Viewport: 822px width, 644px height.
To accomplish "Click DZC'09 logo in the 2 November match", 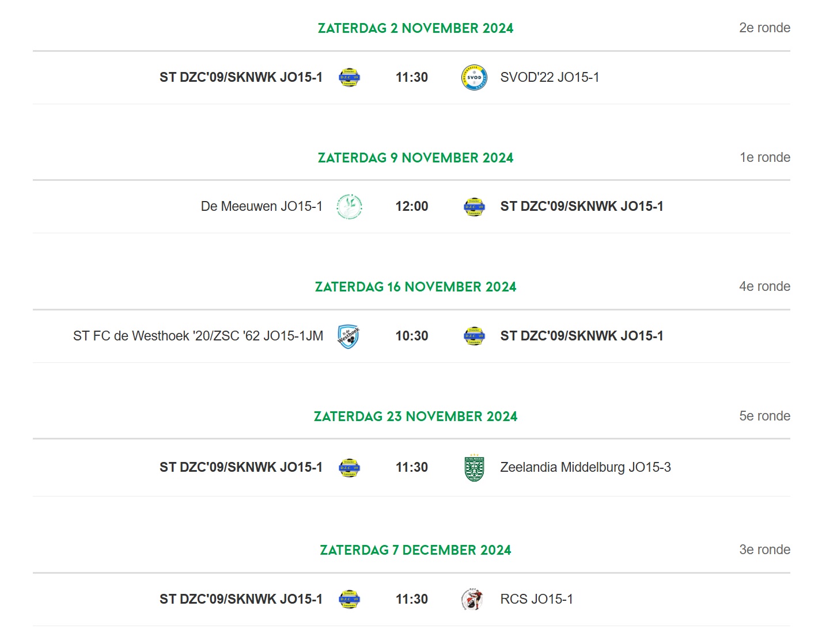I will [x=349, y=77].
